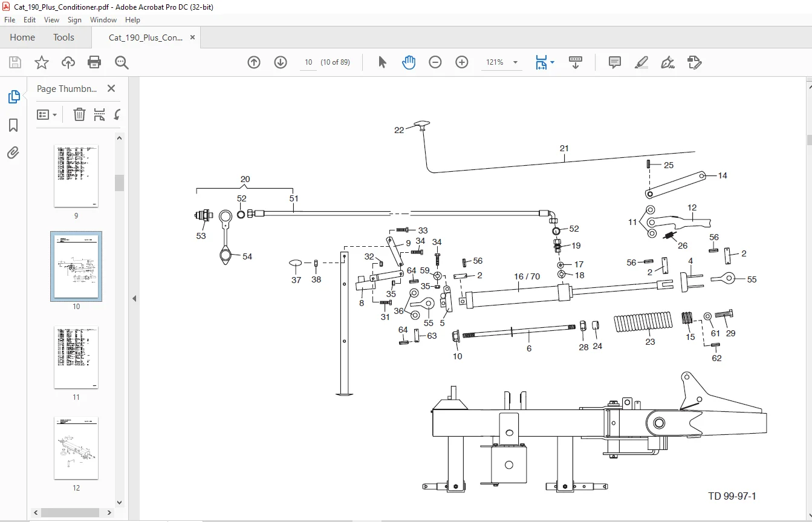The image size is (812, 522).
Task: Add a comment with the speech bubble icon
Action: pyautogui.click(x=615, y=62)
